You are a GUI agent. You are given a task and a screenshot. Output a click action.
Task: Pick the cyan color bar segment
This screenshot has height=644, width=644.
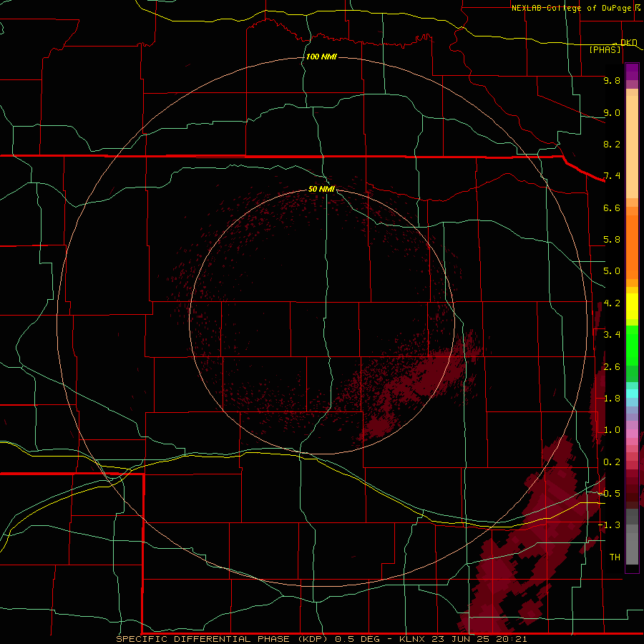coord(632,394)
